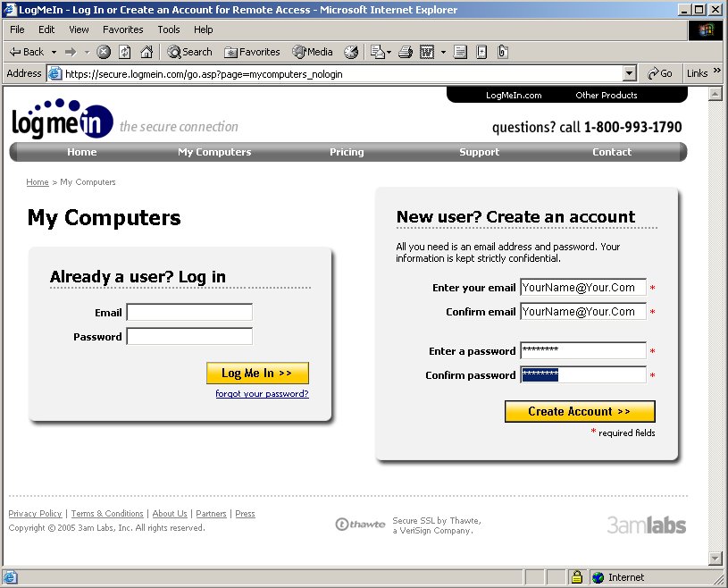Click the SSL padlock in status bar
This screenshot has height=588, width=728.
tap(577, 577)
